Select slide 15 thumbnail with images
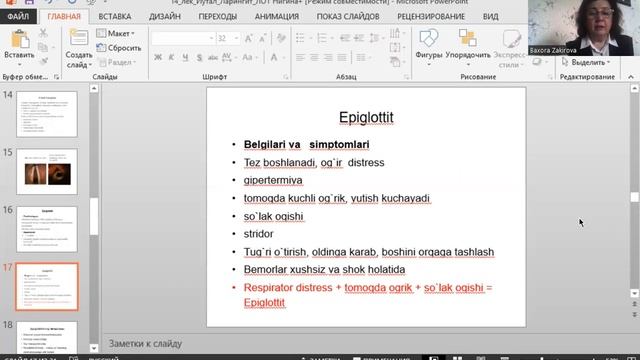Viewport: 640px width, 360px height. [x=47, y=171]
